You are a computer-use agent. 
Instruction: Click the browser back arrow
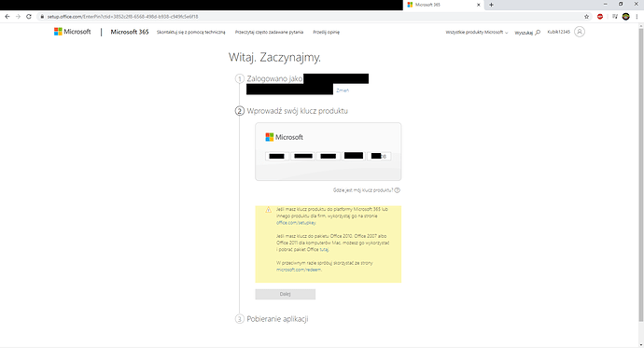(x=7, y=17)
